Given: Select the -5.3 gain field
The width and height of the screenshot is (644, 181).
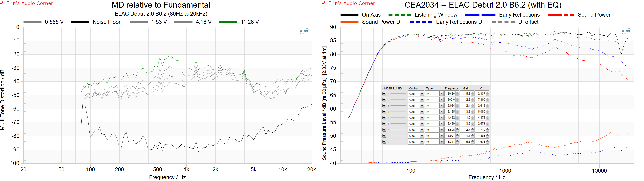Looking at the screenshot, I should (466, 142).
